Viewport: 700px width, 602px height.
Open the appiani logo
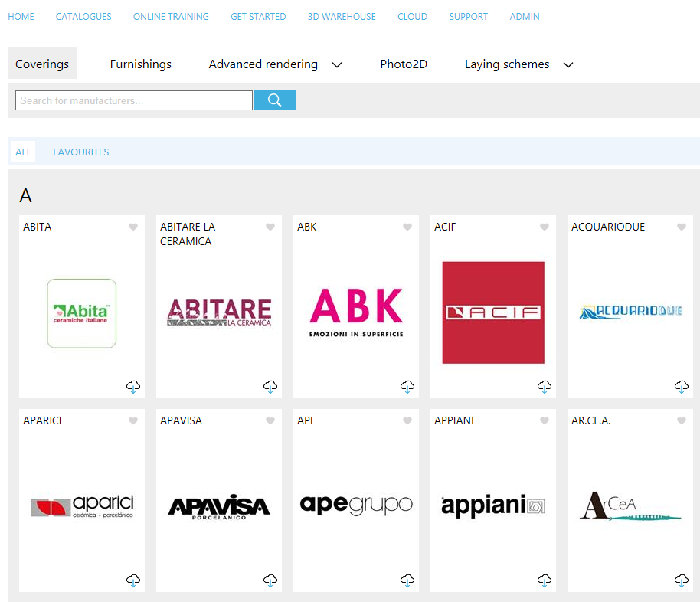point(493,505)
